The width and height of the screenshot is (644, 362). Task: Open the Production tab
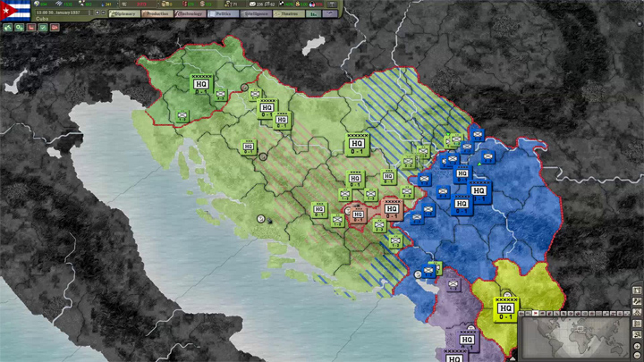tap(157, 13)
